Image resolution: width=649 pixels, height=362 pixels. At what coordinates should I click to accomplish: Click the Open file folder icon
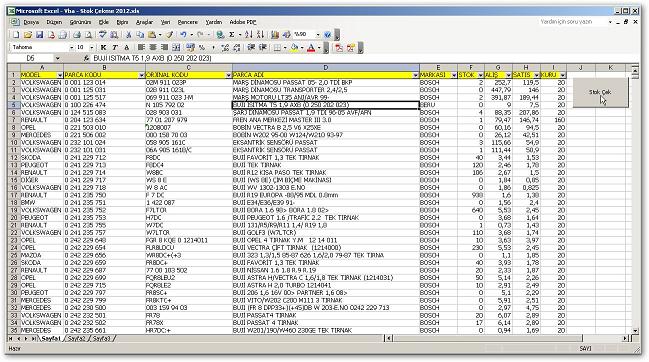28,35
